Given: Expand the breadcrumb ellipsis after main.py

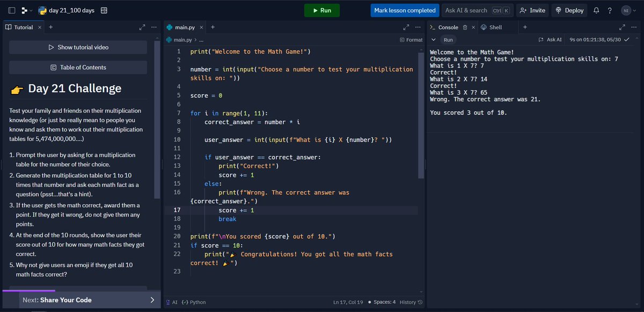Looking at the screenshot, I should click(x=201, y=40).
